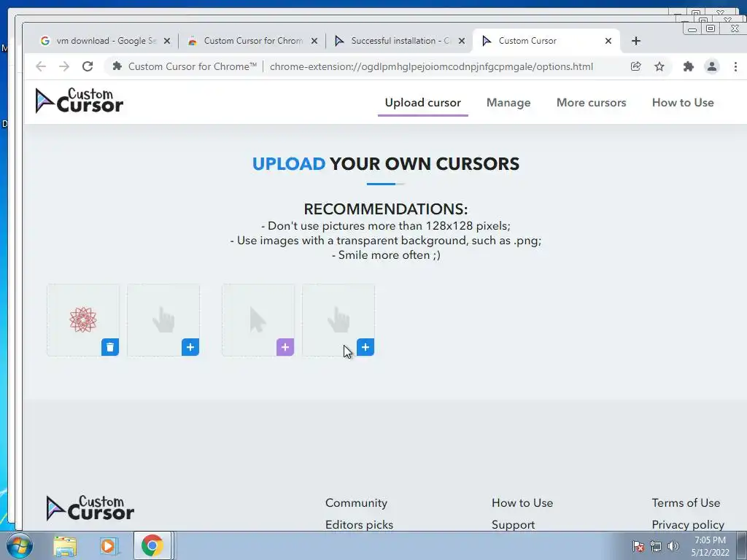Open the volume speaker tray icon
The width and height of the screenshot is (747, 560).
coord(673,546)
